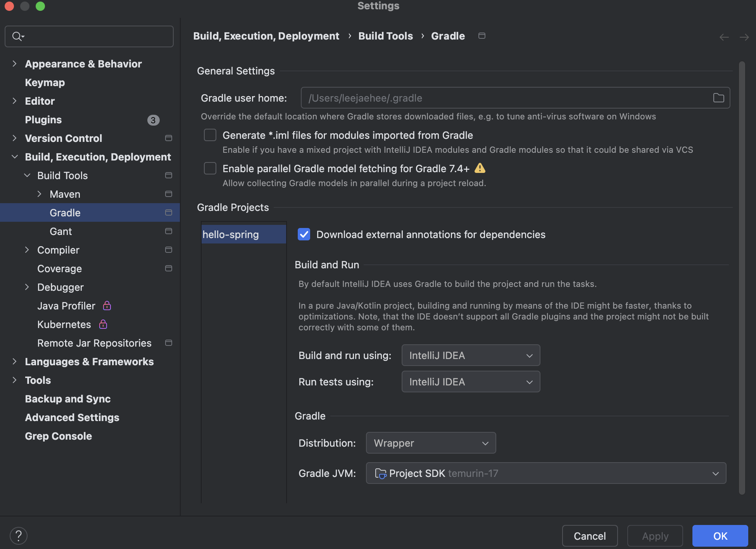This screenshot has width=756, height=549.
Task: Expand Languages & Frameworks node
Action: coord(14,361)
